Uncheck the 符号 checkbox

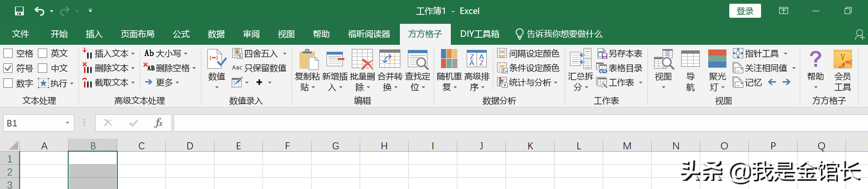(x=8, y=68)
